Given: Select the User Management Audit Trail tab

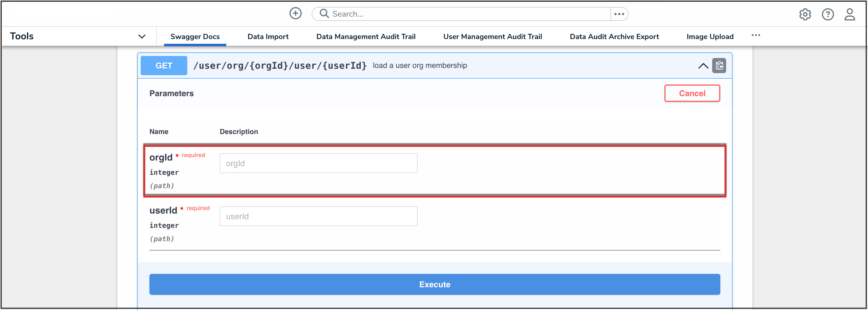Looking at the screenshot, I should 492,36.
